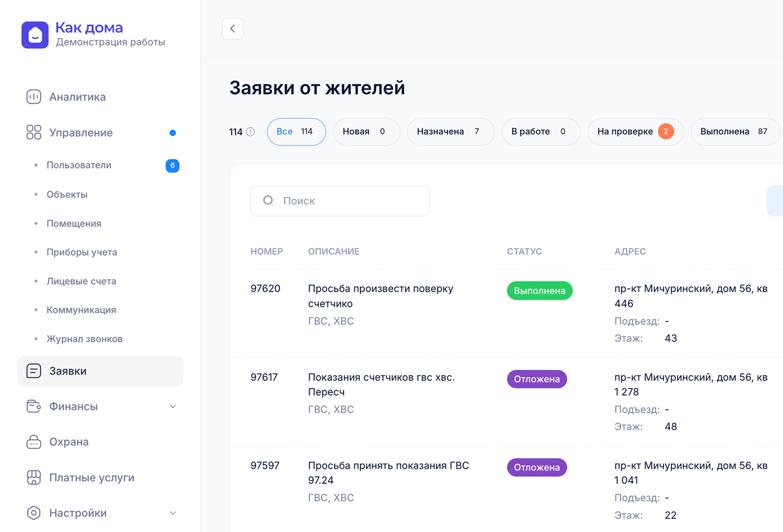Viewport: 783px width, 532px height.
Task: Click the Поиск search field
Action: point(340,201)
